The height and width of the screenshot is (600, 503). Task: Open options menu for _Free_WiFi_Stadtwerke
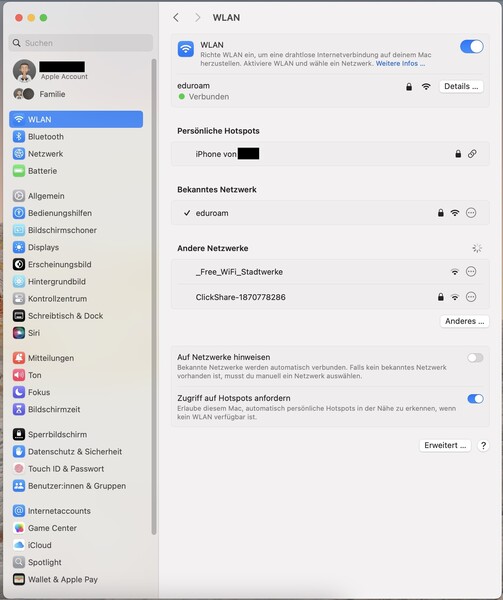pyautogui.click(x=471, y=272)
